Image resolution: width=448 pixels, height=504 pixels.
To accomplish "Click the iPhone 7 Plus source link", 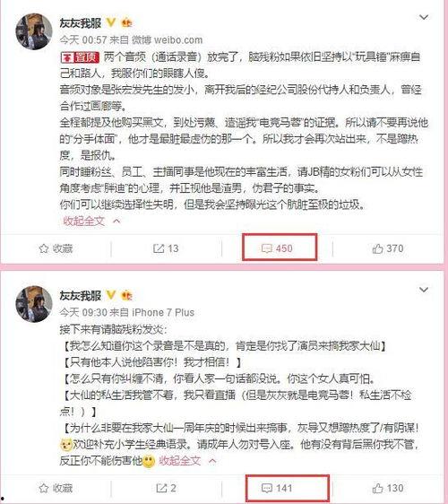I will pos(163,312).
